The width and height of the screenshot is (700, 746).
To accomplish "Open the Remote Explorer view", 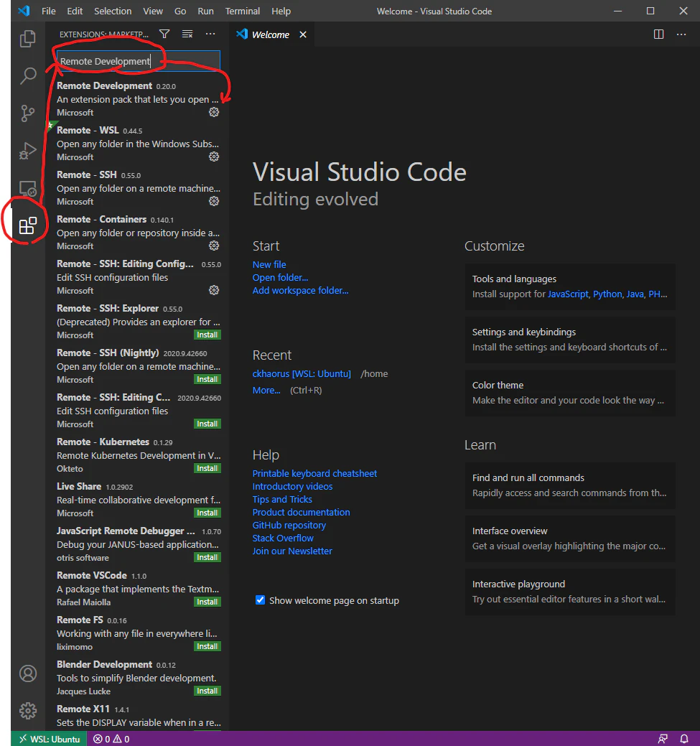I will (27, 189).
